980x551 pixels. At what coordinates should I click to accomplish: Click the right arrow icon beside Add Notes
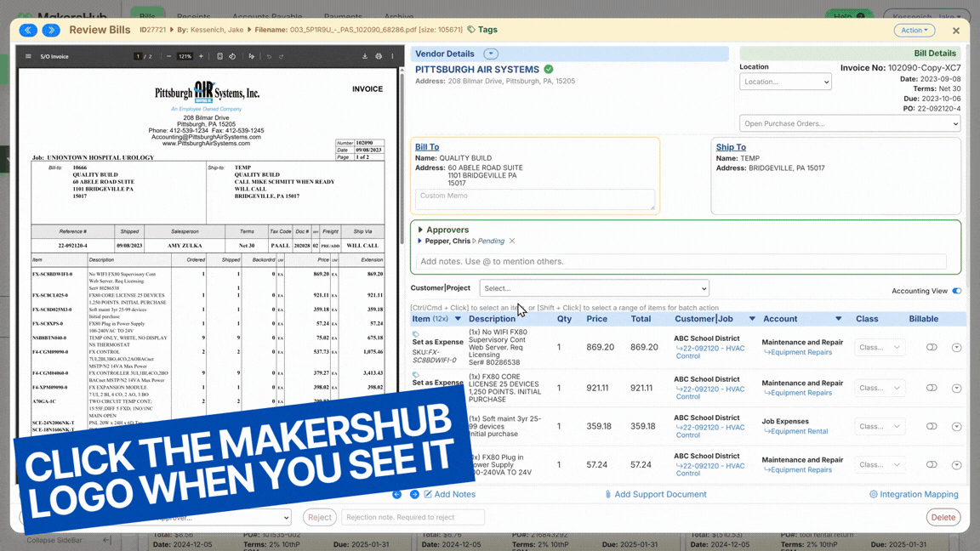[414, 494]
